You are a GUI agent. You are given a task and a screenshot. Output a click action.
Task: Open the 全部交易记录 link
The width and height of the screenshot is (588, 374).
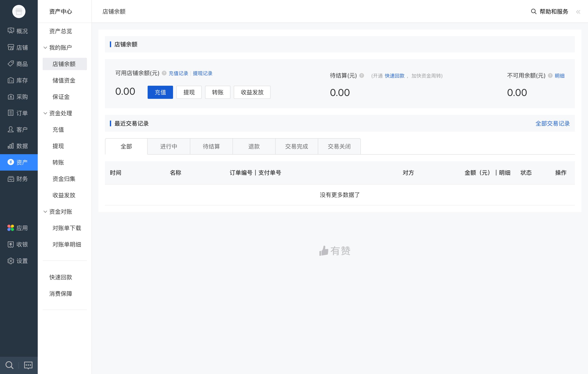tap(553, 123)
